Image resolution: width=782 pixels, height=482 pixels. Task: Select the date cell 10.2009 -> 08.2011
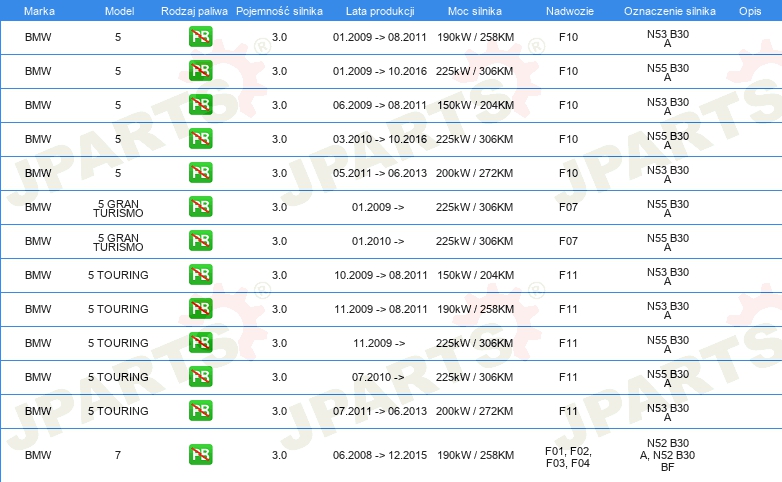(381, 274)
